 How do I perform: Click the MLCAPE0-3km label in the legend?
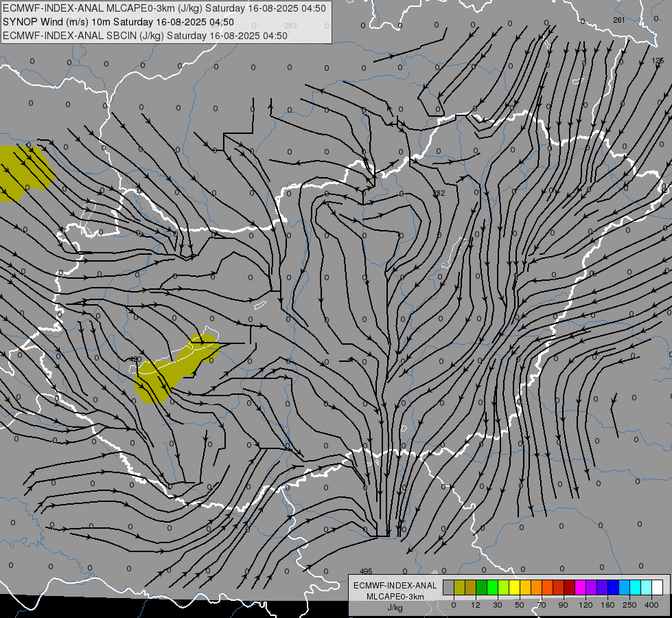395,597
